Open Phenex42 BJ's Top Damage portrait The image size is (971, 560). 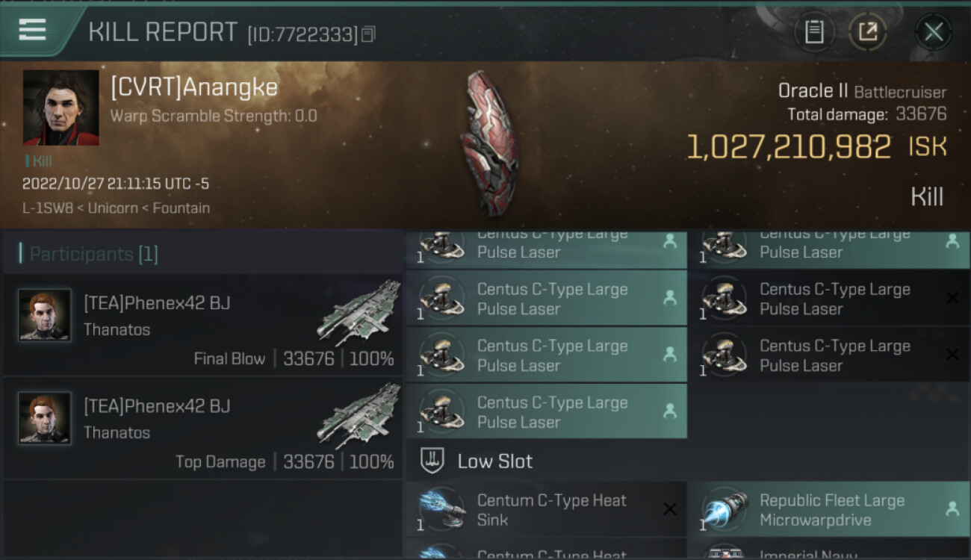pos(45,418)
